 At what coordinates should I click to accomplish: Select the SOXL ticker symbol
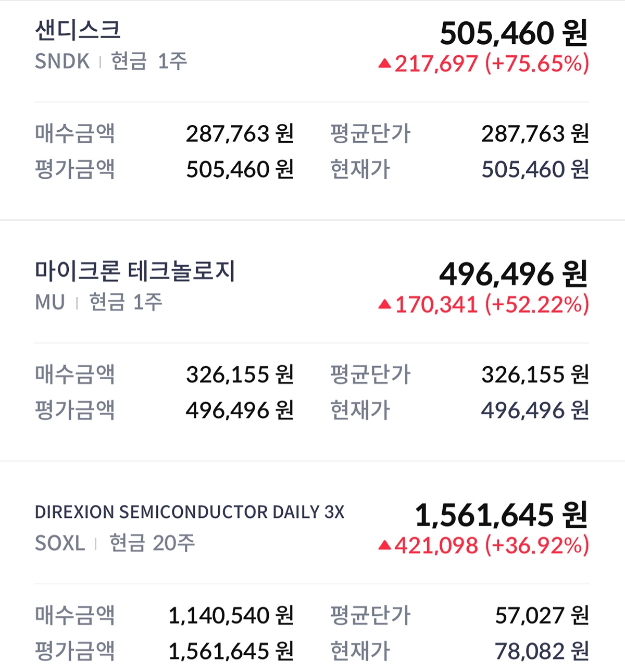coord(59,543)
